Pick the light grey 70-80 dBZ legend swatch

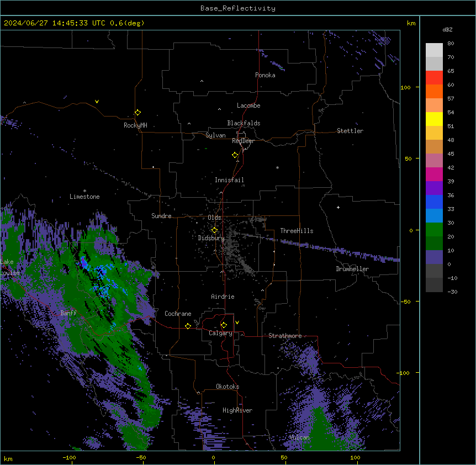click(434, 50)
